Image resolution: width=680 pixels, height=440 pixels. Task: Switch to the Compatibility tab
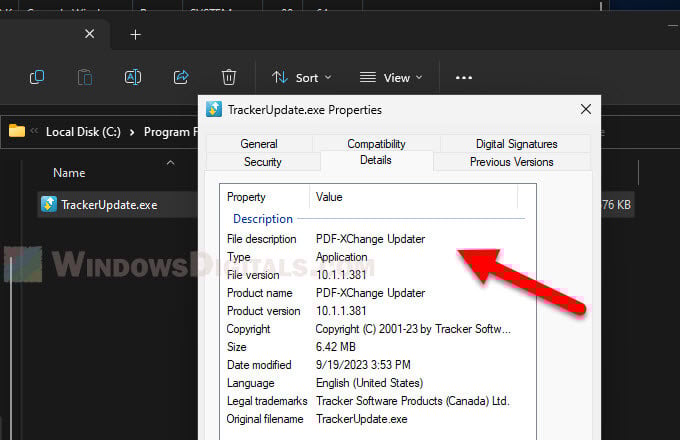click(x=376, y=143)
